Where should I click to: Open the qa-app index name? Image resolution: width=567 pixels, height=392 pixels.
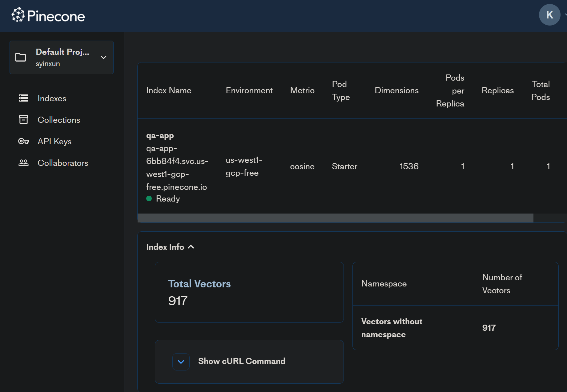click(x=160, y=135)
